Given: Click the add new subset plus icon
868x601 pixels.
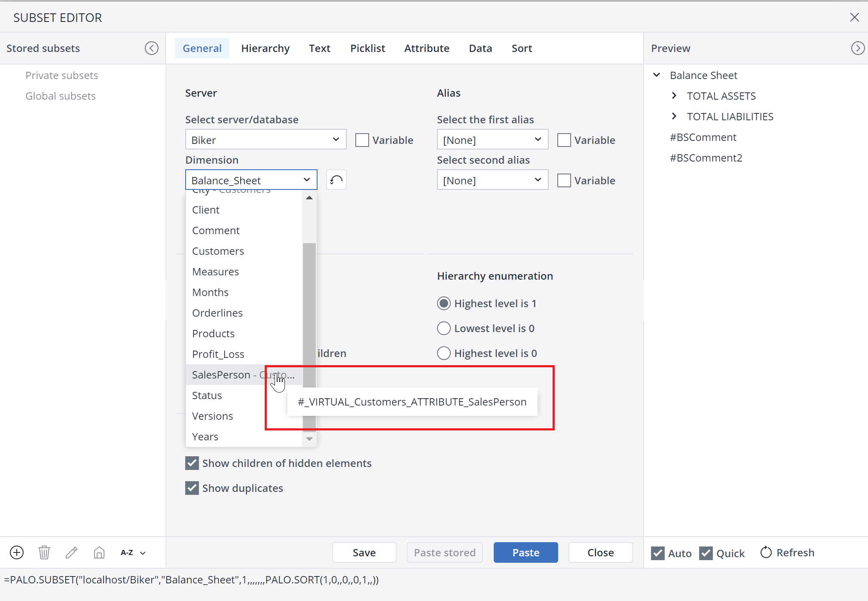Looking at the screenshot, I should pyautogui.click(x=17, y=552).
